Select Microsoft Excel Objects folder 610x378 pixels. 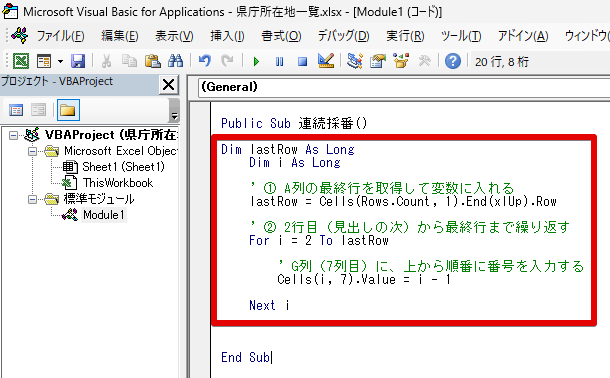tap(121, 151)
